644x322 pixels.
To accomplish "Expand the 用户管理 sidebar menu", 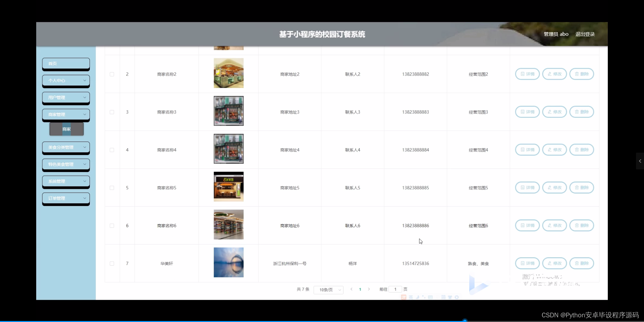I will [66, 98].
